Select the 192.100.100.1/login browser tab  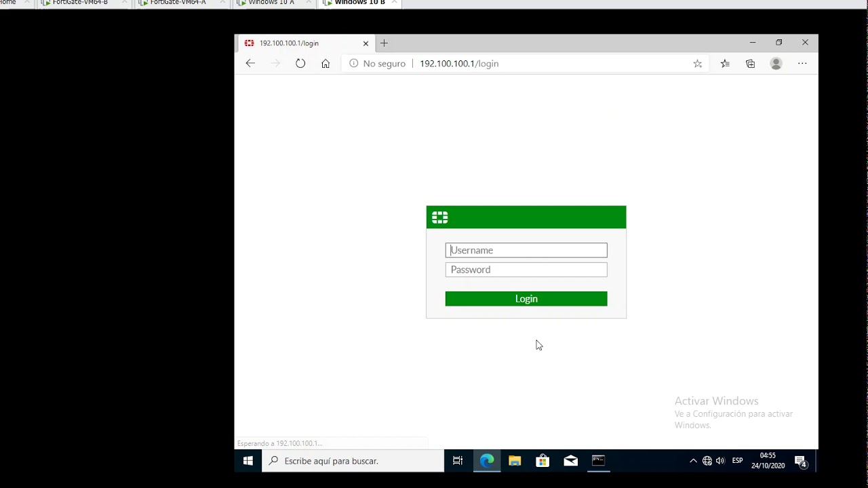[306, 43]
